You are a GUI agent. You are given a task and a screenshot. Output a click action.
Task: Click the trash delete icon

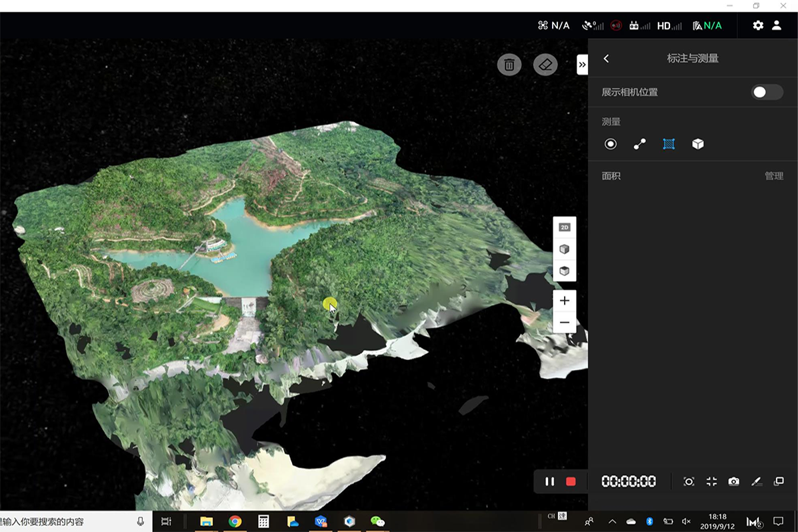click(x=509, y=65)
